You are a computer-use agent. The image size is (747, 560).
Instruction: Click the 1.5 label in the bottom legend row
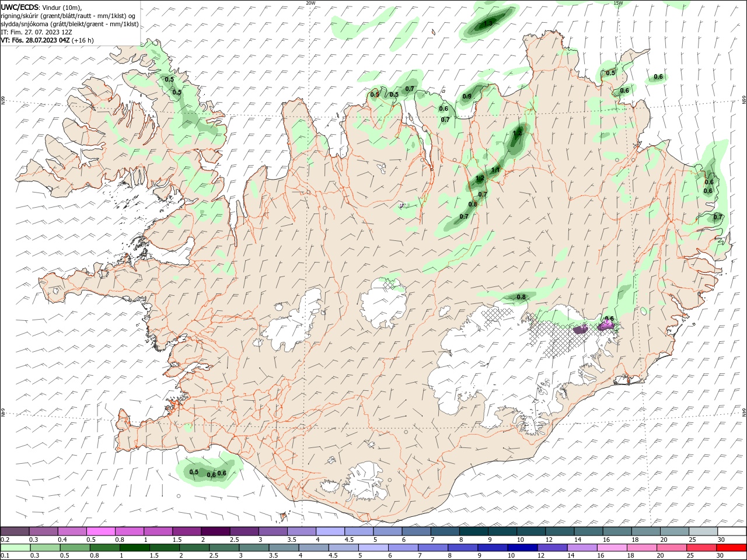pos(155,556)
